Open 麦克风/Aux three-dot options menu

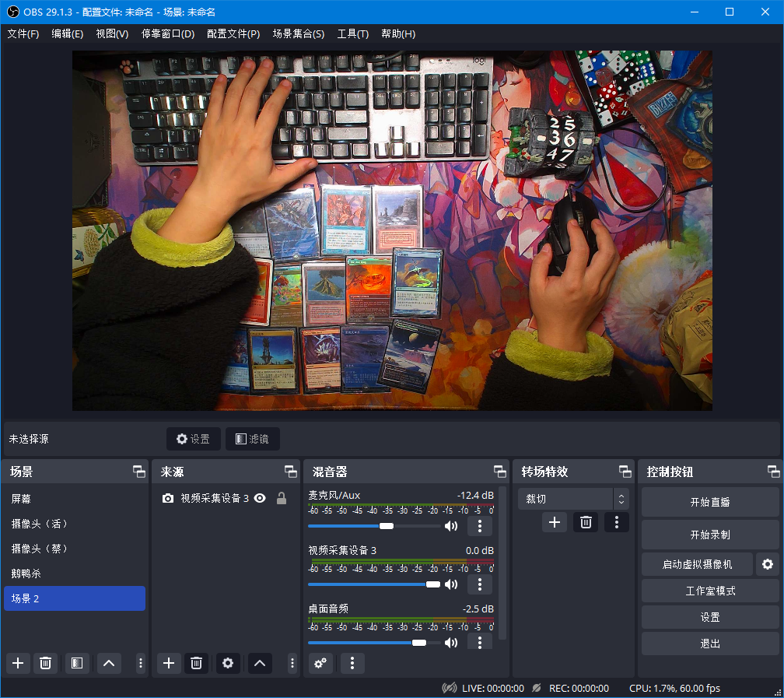tap(480, 526)
